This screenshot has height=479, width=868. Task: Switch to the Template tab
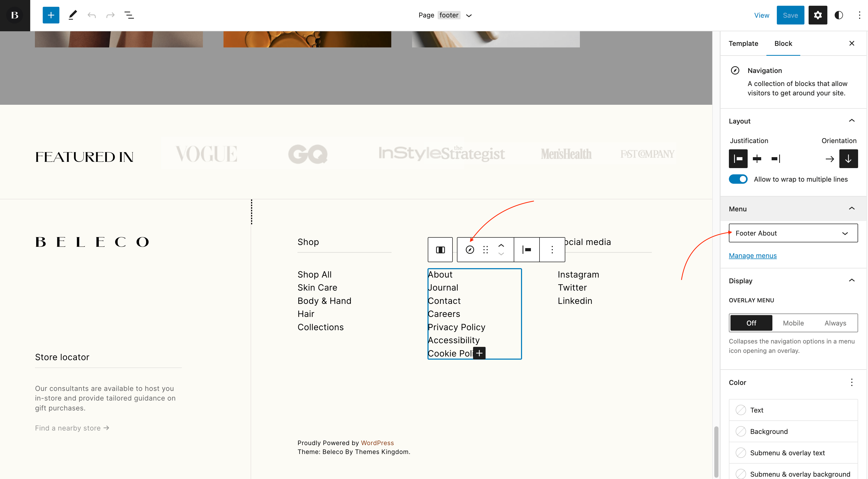pyautogui.click(x=743, y=43)
